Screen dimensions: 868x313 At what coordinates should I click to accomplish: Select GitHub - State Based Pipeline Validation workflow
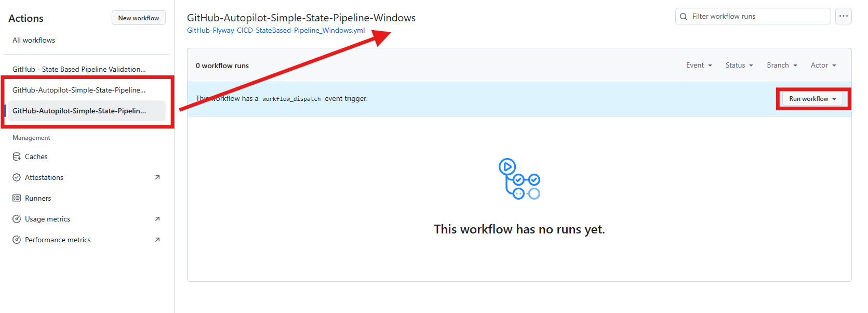tap(79, 69)
